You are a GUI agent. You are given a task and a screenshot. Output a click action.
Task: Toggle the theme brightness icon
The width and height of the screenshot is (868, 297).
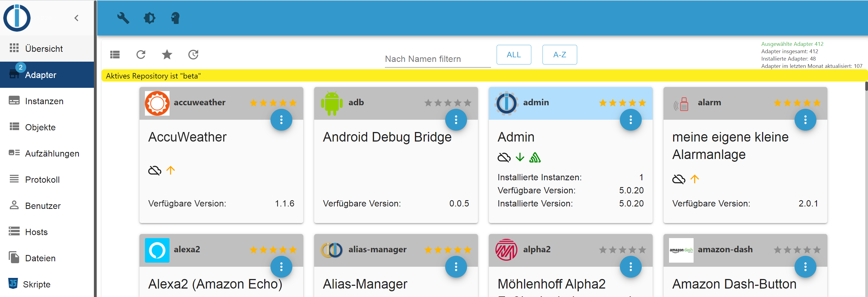(149, 18)
